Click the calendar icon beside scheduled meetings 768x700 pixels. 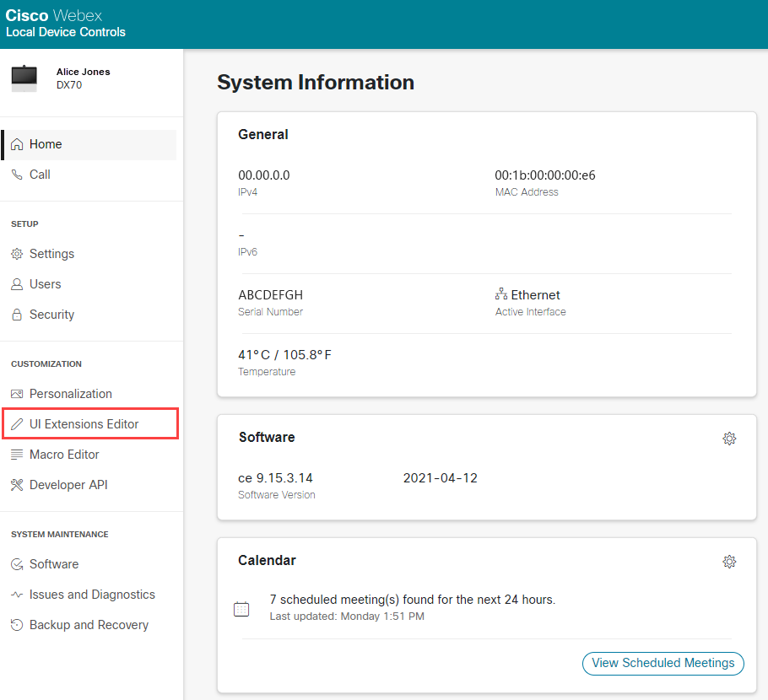241,609
